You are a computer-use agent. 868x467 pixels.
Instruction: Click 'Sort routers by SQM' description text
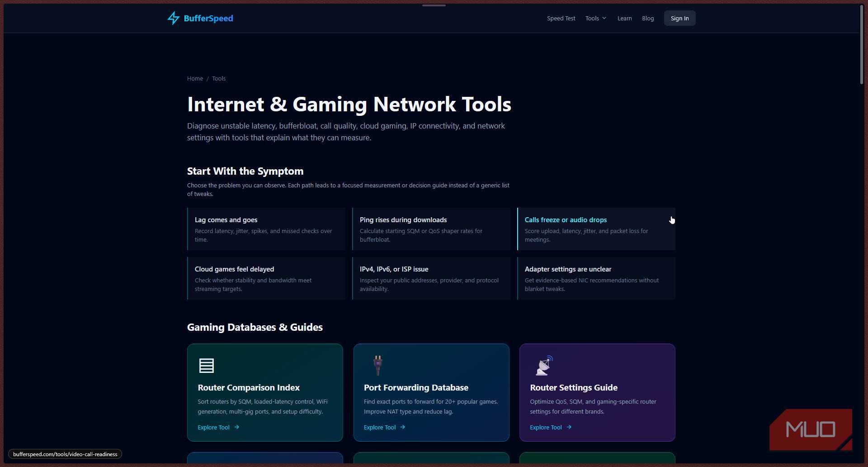(263, 406)
